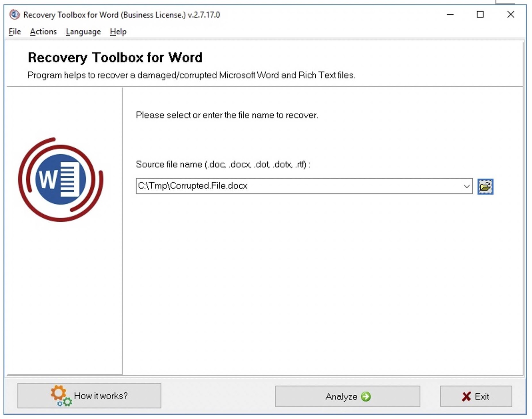
Task: Expand the source file name dropdown
Action: coord(467,186)
